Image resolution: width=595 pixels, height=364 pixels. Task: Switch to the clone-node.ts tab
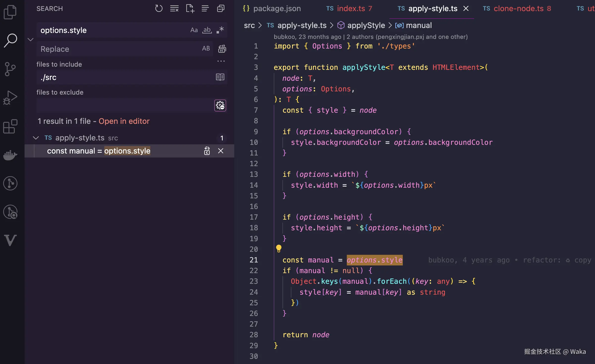(x=518, y=9)
